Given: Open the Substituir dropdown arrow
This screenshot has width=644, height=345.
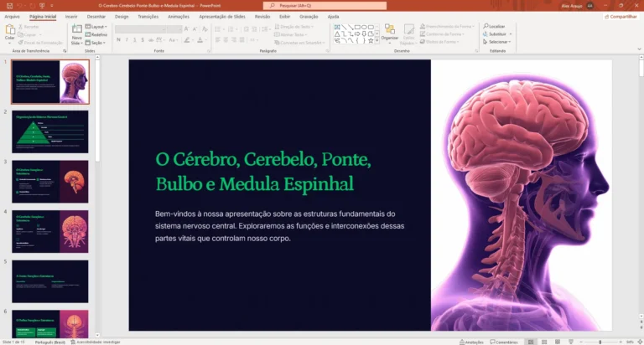Looking at the screenshot, I should click(x=511, y=34).
